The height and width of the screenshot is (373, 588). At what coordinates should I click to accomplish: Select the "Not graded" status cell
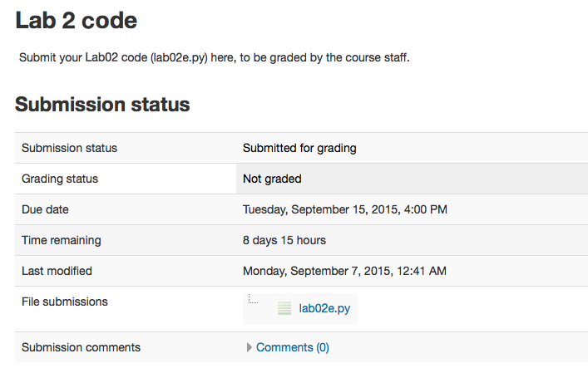(x=272, y=179)
